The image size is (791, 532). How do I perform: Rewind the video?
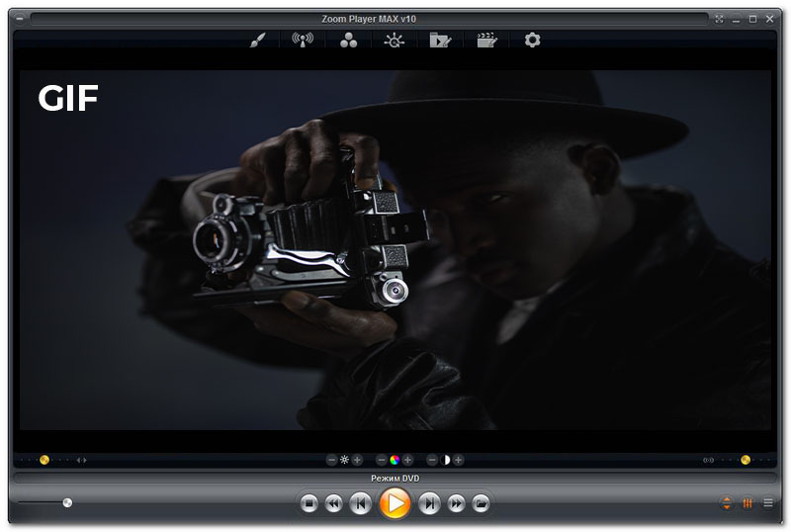(333, 503)
